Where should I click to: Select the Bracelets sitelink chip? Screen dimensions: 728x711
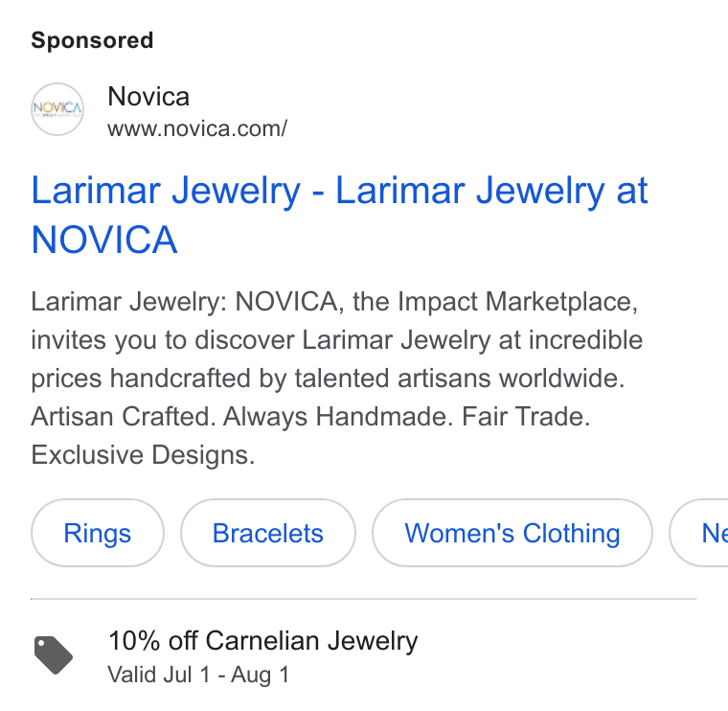tap(268, 533)
